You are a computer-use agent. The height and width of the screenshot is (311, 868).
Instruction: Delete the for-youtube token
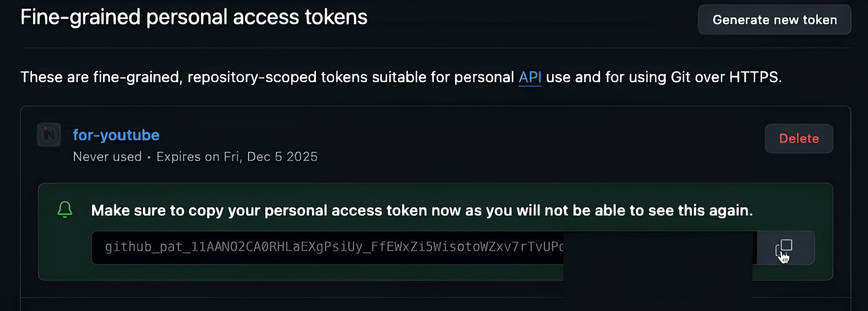[798, 139]
